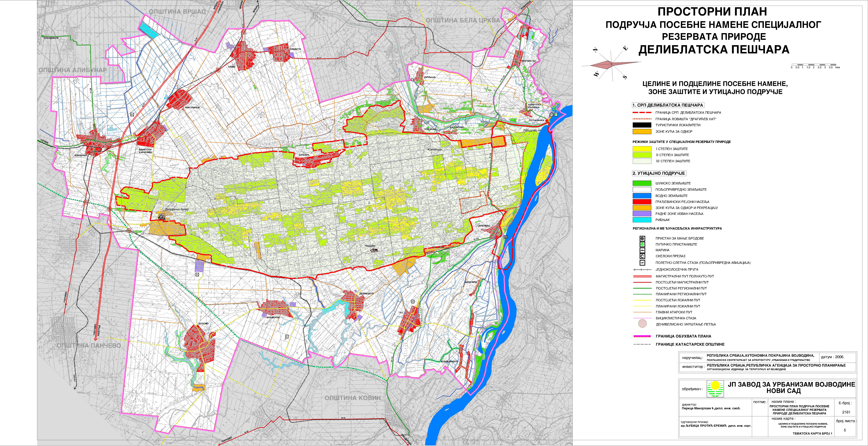Viewport: 868px width, 446px height.
Task: Click the ПОЉОПРИВРЕДНО ЗЕМЉИШТЕ white swatch
Action: pyautogui.click(x=642, y=190)
